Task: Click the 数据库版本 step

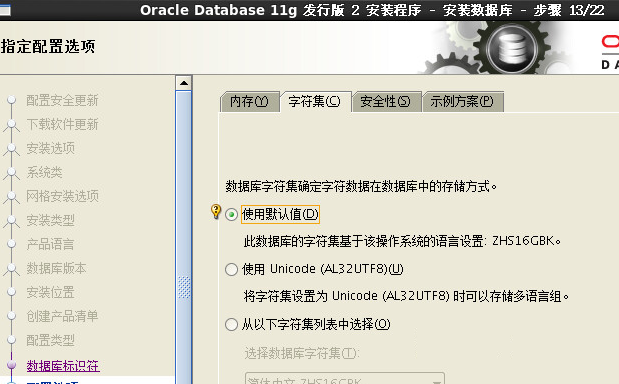Action: [x=56, y=268]
